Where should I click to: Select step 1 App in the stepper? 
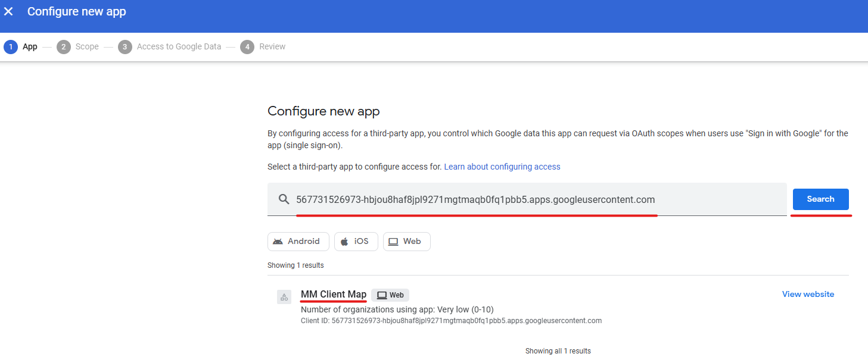tap(21, 47)
